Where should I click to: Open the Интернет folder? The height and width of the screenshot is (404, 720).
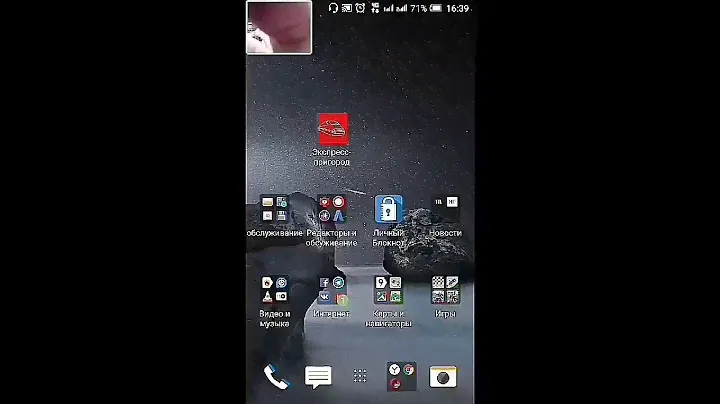click(x=332, y=291)
